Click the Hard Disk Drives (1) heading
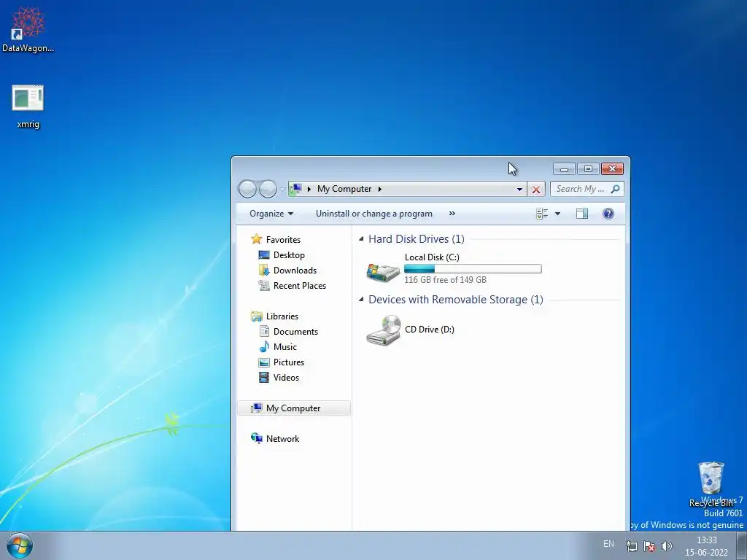The width and height of the screenshot is (747, 560). (x=417, y=238)
